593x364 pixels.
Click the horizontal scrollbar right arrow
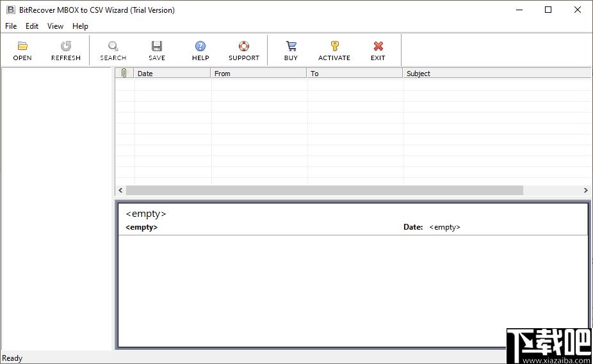tap(585, 190)
